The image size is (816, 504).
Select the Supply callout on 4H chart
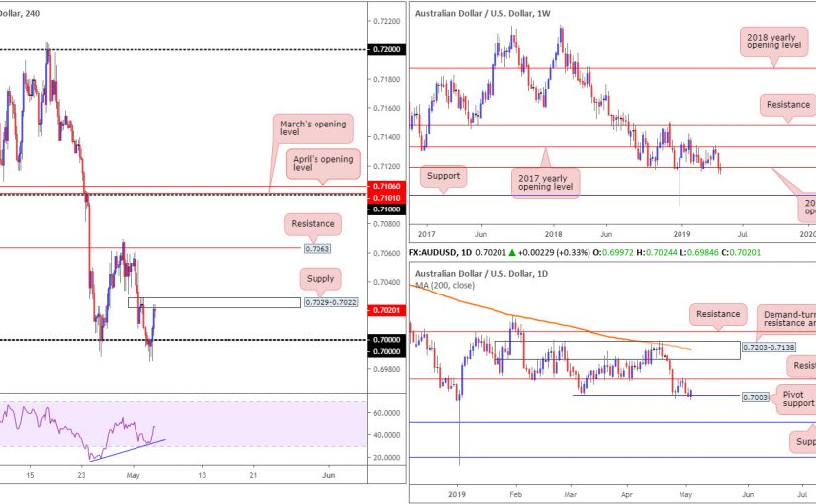coord(318,278)
